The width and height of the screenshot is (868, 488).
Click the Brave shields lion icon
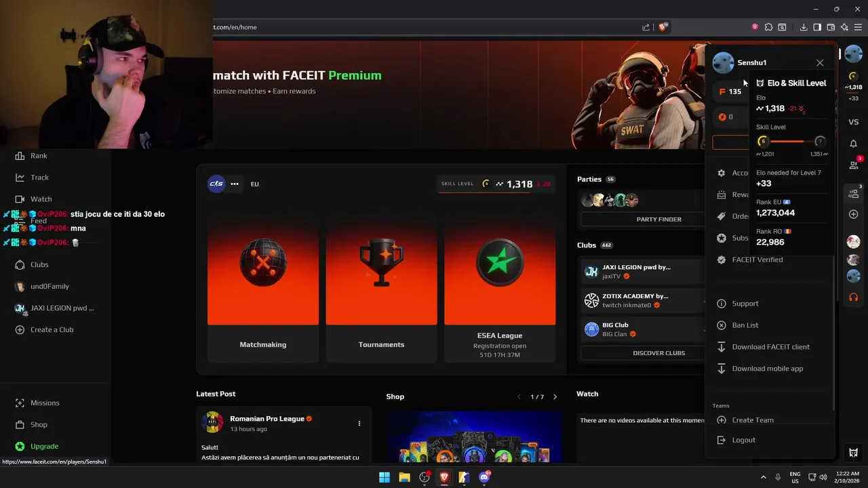663,27
